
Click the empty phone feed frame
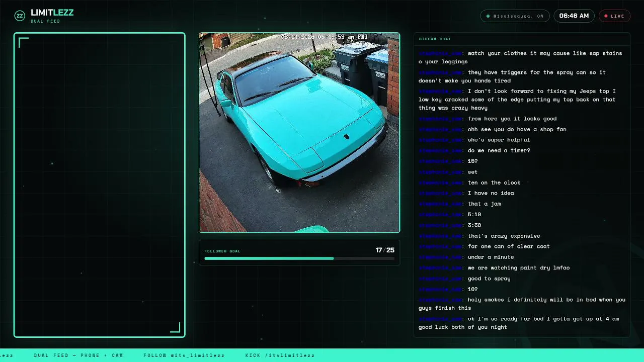tap(100, 185)
